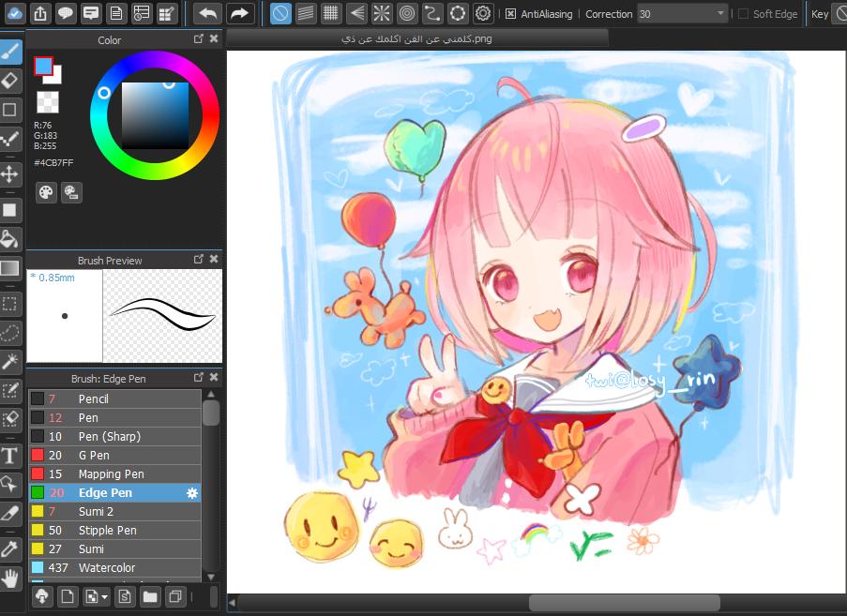This screenshot has width=847, height=616.
Task: Select the Stipple Pen brush
Action: tap(114, 530)
